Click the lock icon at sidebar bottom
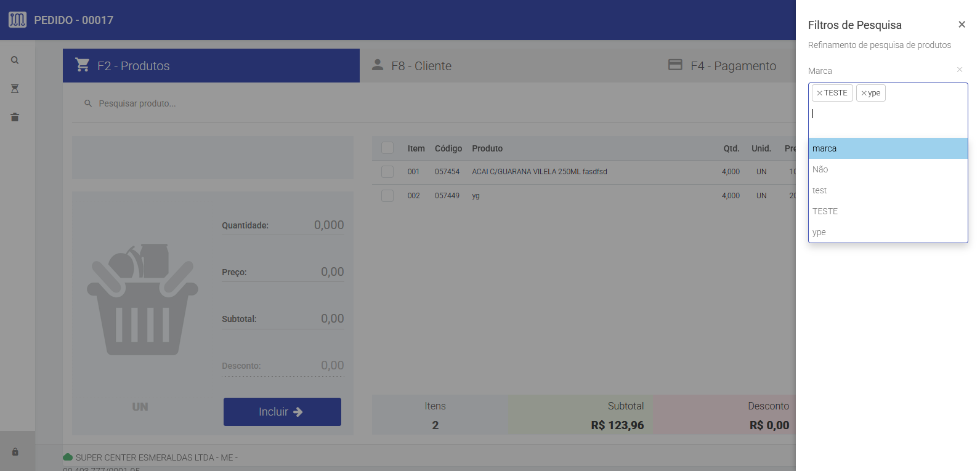Viewport: 980px width, 471px height. [15, 452]
